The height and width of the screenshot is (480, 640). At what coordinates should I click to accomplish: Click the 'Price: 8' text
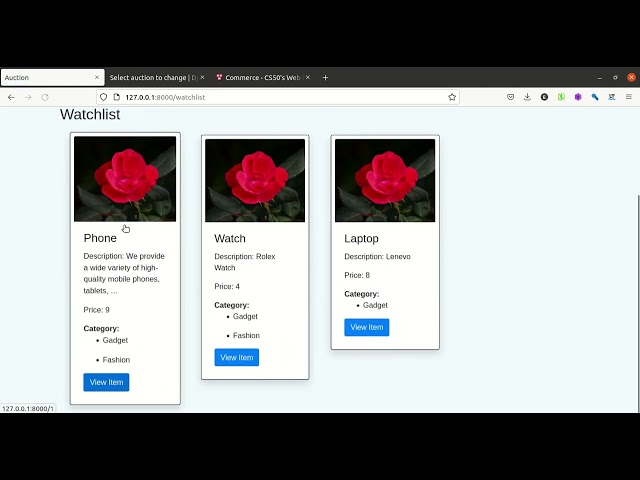357,275
